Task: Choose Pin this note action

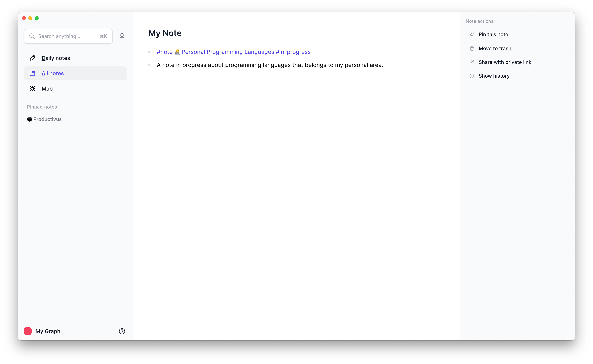Action: (x=493, y=34)
